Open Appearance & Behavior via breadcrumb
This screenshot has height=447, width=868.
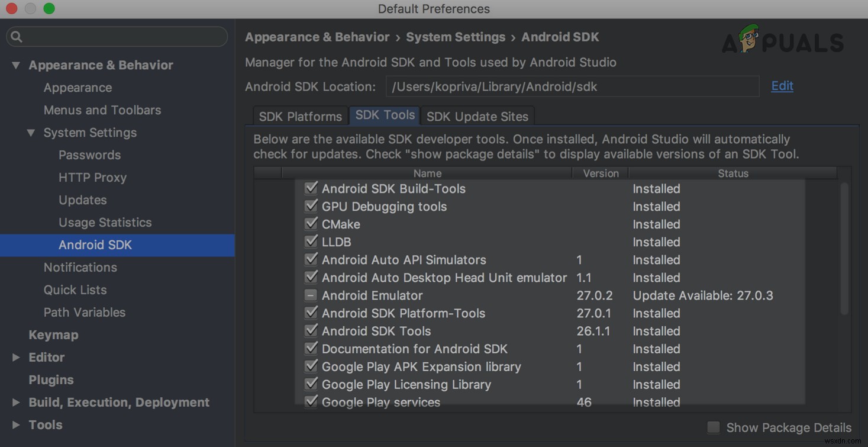[x=317, y=37]
